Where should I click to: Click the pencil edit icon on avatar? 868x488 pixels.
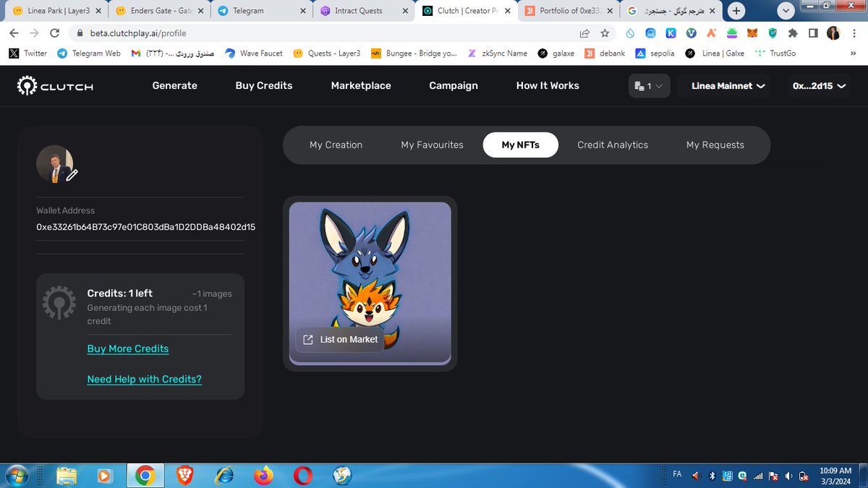(x=72, y=174)
